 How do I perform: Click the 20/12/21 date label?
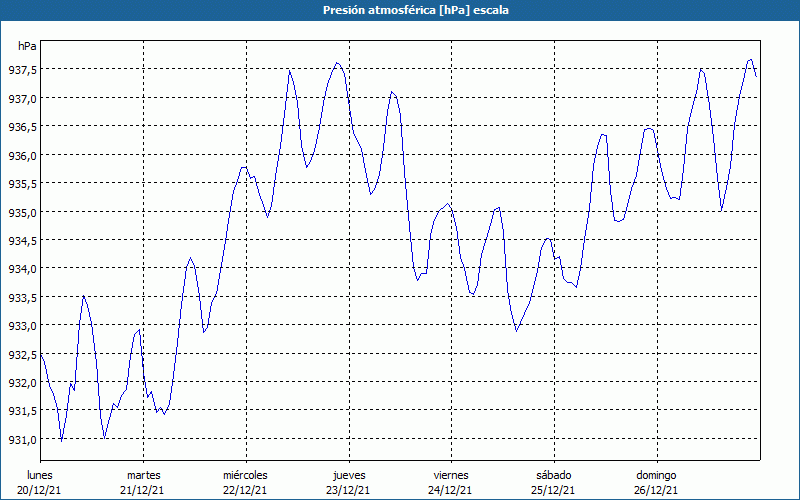pos(39,490)
